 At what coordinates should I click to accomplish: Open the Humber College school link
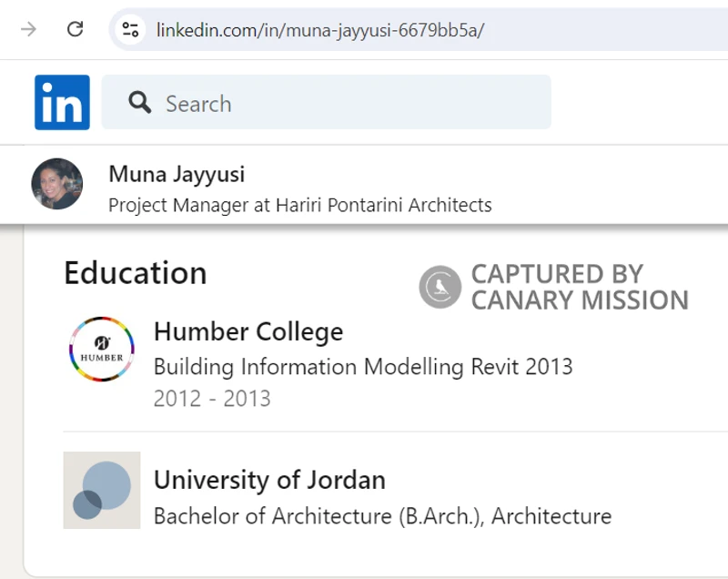click(248, 331)
